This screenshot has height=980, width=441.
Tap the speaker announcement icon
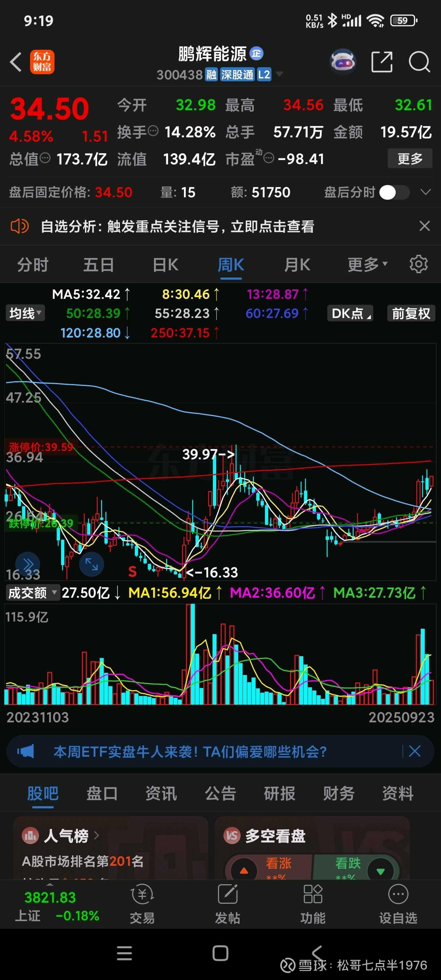coord(20,226)
